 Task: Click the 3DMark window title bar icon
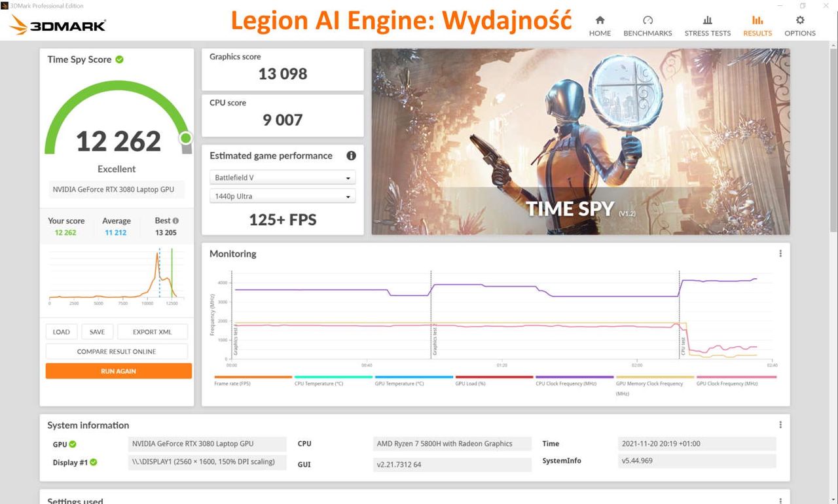(5, 5)
